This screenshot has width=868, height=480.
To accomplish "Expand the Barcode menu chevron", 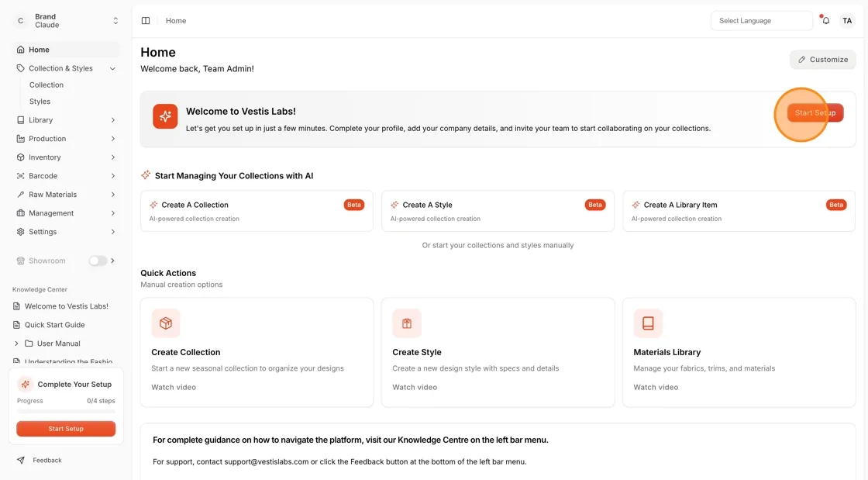I will (113, 176).
